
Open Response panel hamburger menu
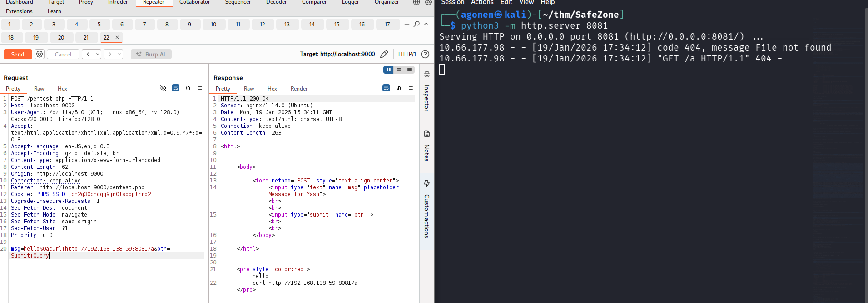tap(411, 88)
